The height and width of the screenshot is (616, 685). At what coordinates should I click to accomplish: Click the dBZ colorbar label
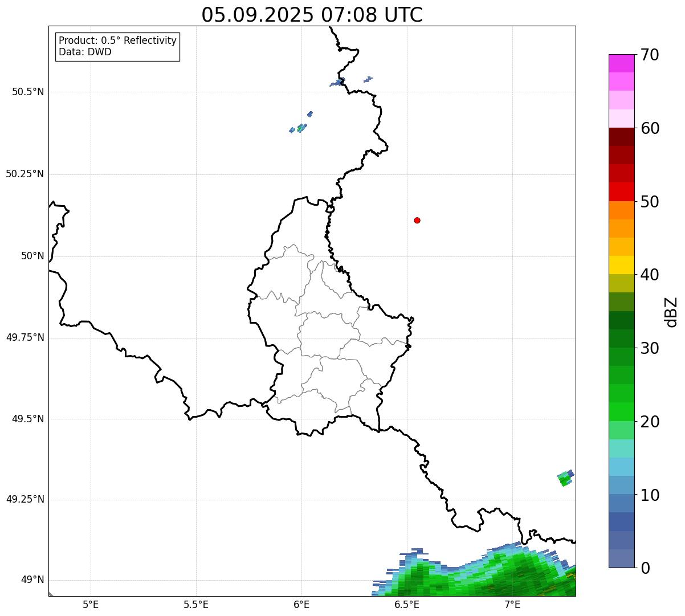[x=671, y=312]
